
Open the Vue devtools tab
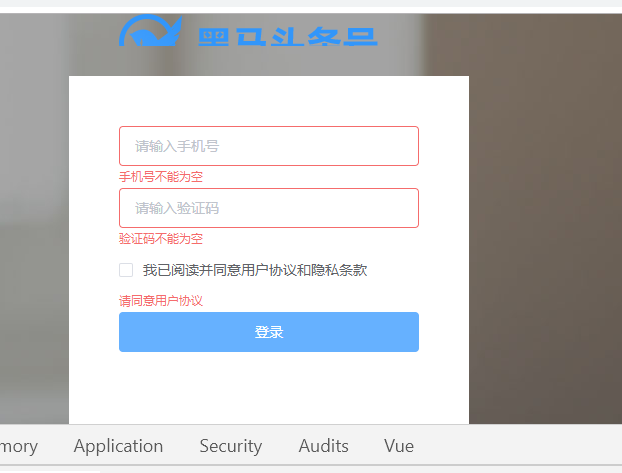click(399, 446)
